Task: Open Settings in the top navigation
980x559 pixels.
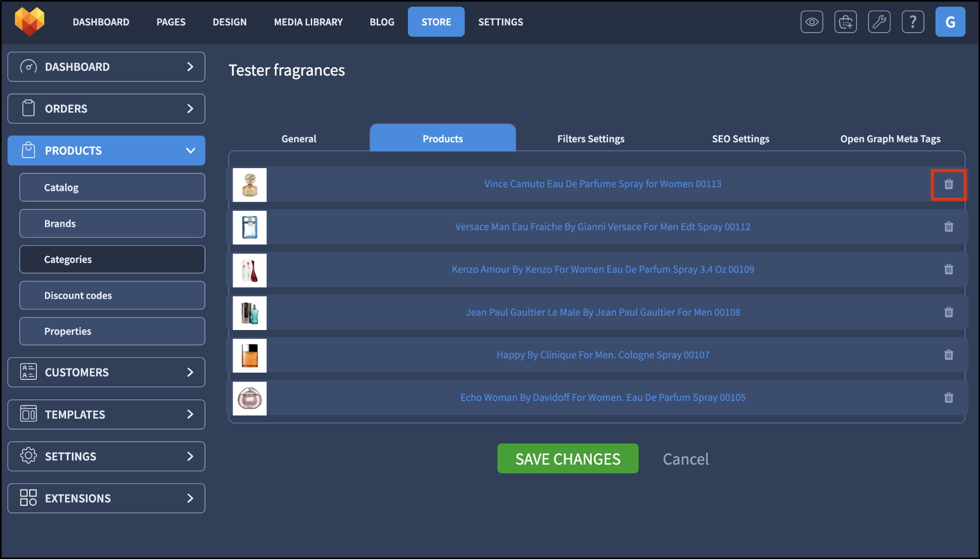Action: [501, 22]
